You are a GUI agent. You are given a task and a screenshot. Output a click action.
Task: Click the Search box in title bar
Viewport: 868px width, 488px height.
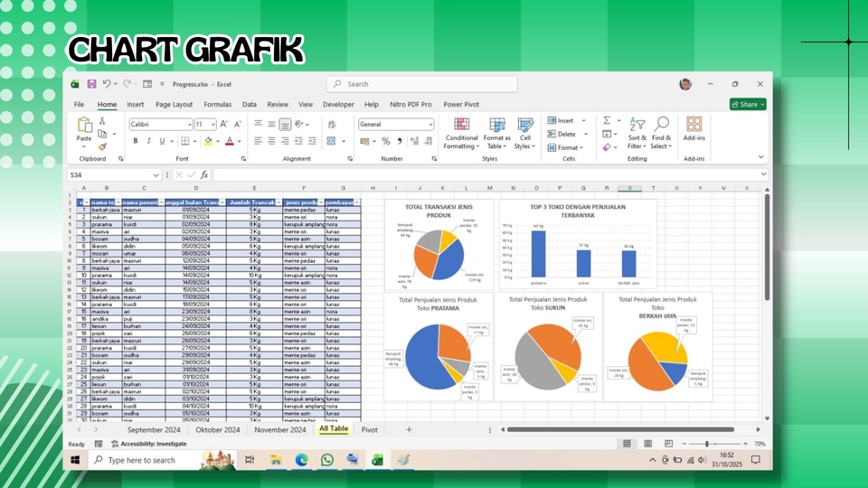click(x=421, y=84)
